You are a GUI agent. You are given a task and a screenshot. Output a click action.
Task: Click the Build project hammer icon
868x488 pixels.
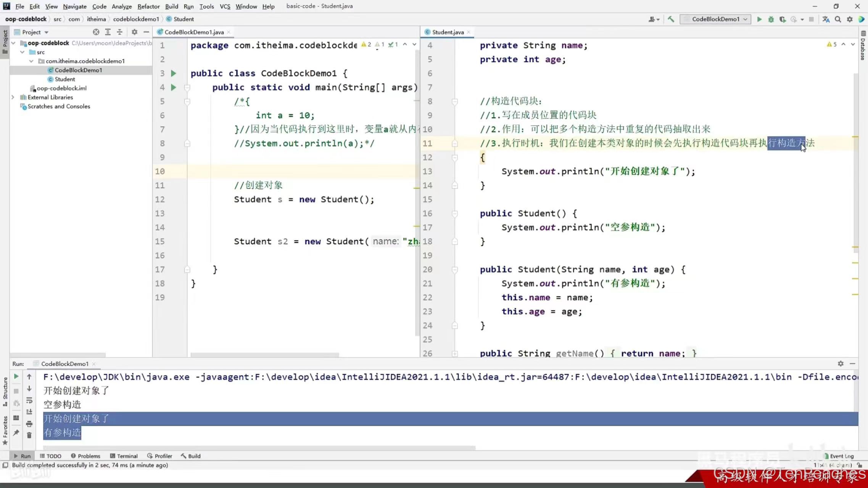671,19
